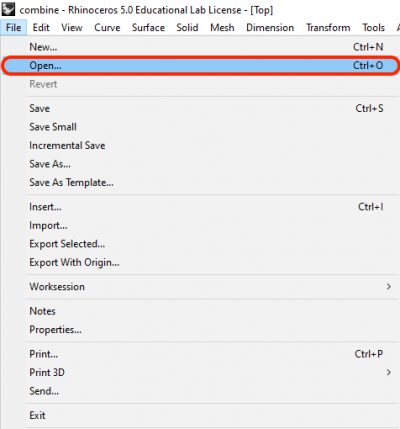Image resolution: width=400 pixels, height=429 pixels.
Task: Open the Save As... dialog
Action: point(200,164)
